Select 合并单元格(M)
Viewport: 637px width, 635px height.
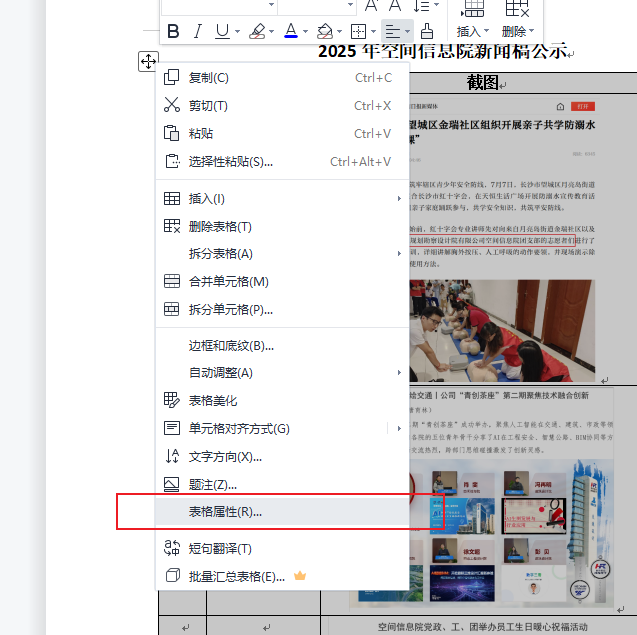pyautogui.click(x=282, y=282)
